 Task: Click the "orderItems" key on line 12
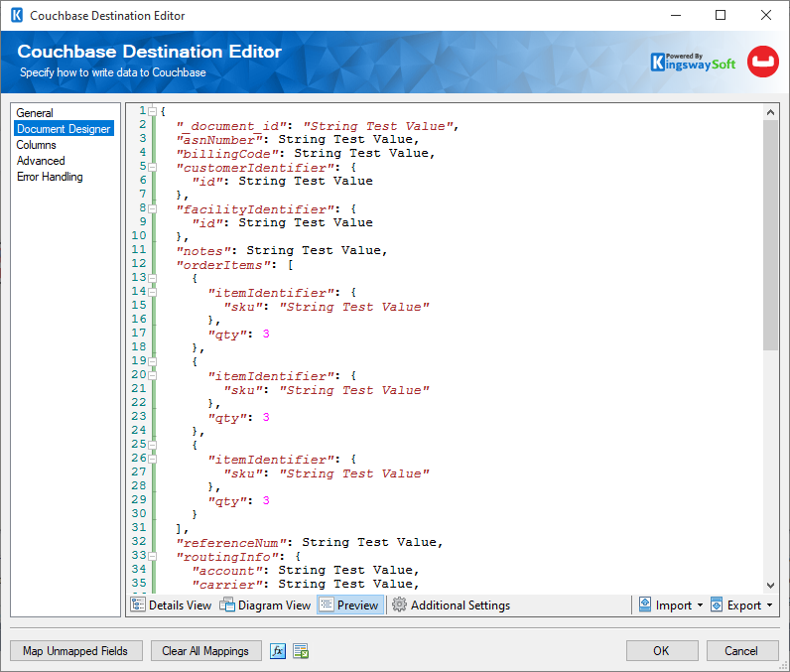coord(222,265)
